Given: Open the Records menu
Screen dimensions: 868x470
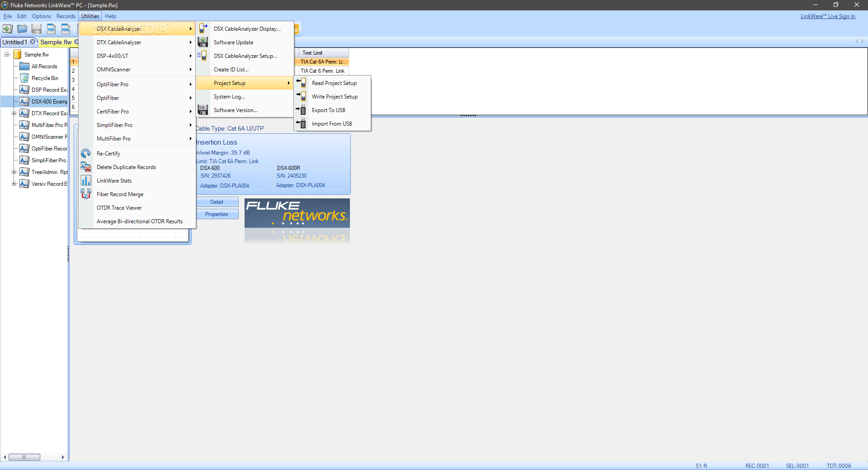Looking at the screenshot, I should [66, 16].
